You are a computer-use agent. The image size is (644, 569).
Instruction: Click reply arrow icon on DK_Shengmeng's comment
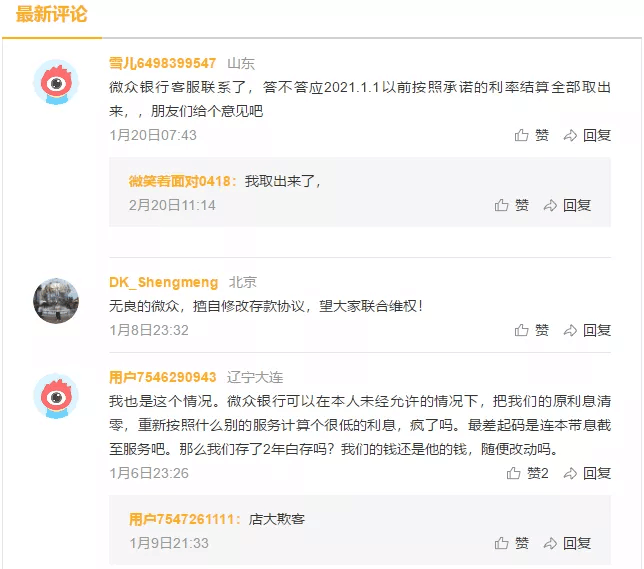point(571,330)
